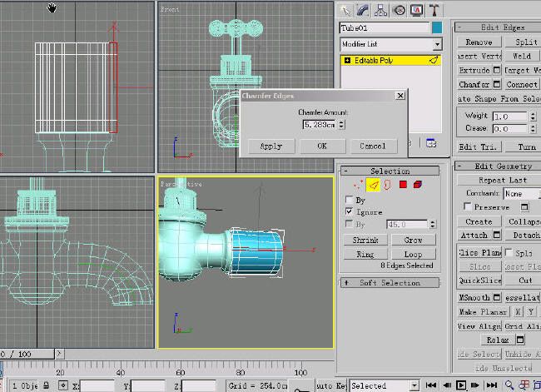Click the Shrink selection button
The height and width of the screenshot is (392, 541).
[365, 240]
